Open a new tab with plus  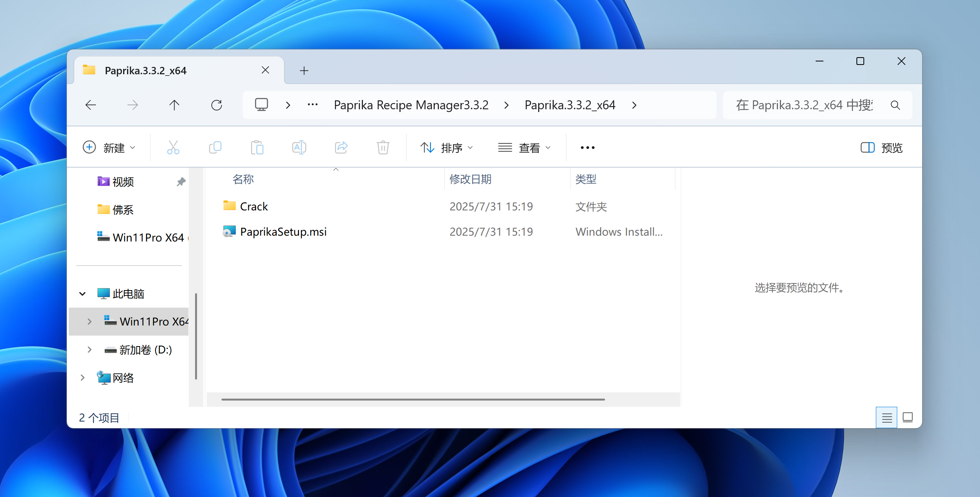(304, 71)
